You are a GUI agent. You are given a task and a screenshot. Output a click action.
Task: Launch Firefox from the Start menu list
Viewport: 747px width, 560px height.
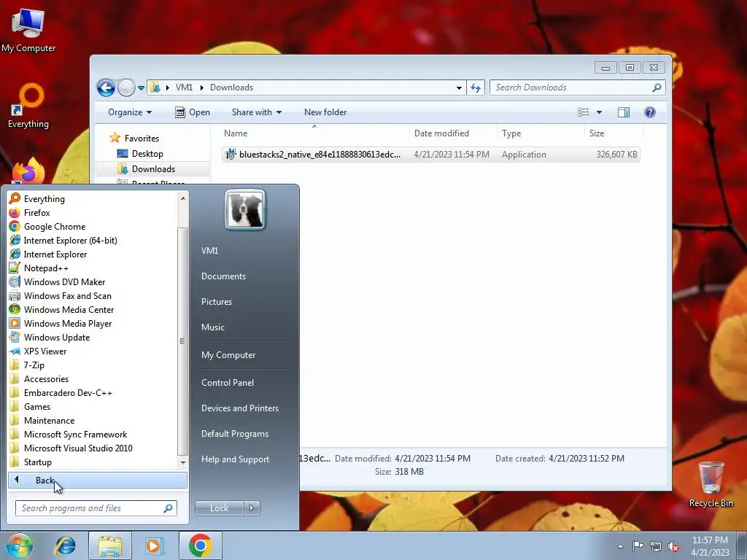coord(36,212)
